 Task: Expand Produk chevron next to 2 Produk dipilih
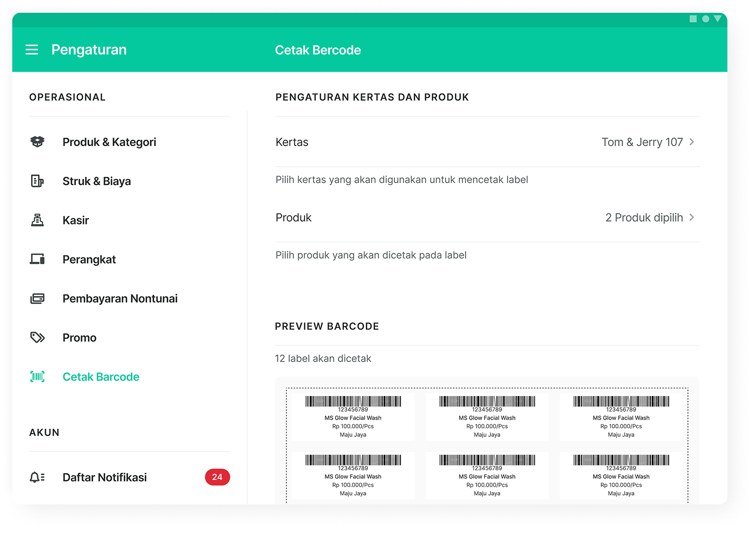coord(692,217)
